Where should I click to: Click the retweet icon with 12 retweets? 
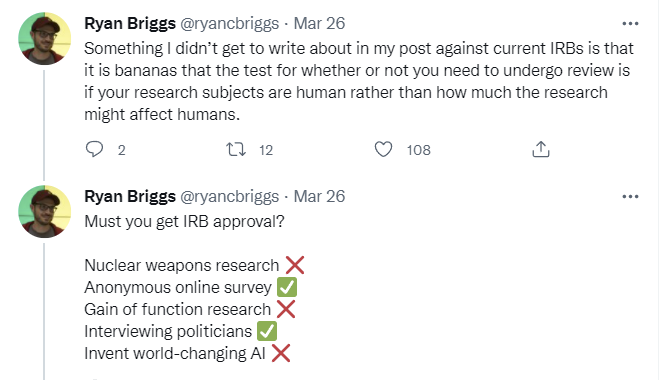(236, 150)
